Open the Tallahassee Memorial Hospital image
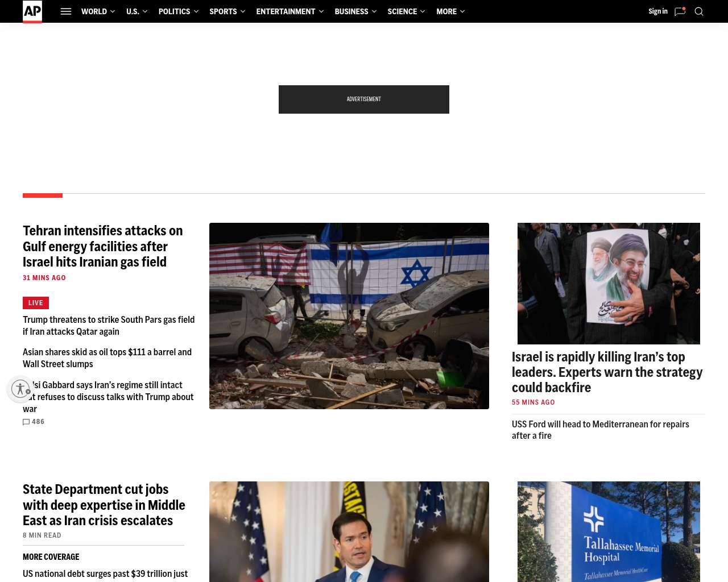 (609, 531)
